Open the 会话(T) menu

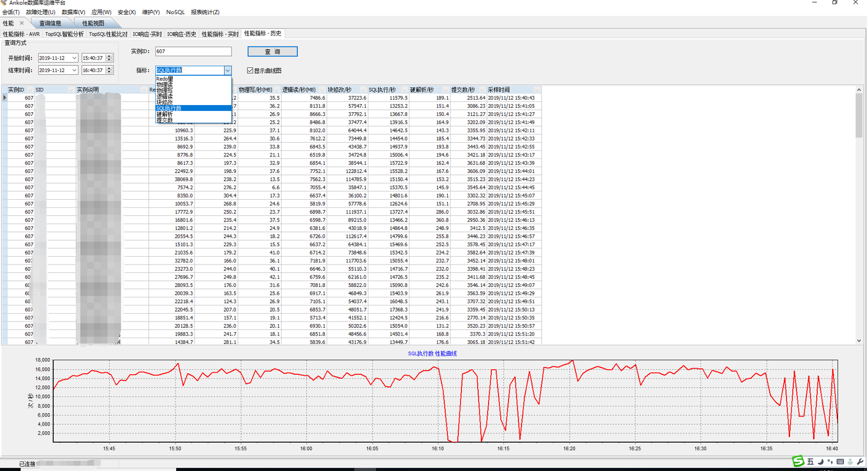[x=11, y=12]
